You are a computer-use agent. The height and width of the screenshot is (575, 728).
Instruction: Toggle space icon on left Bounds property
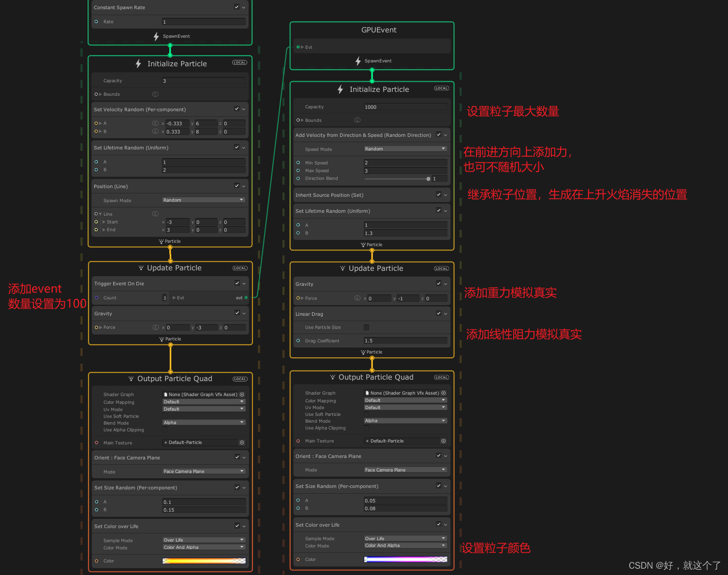[x=155, y=94]
